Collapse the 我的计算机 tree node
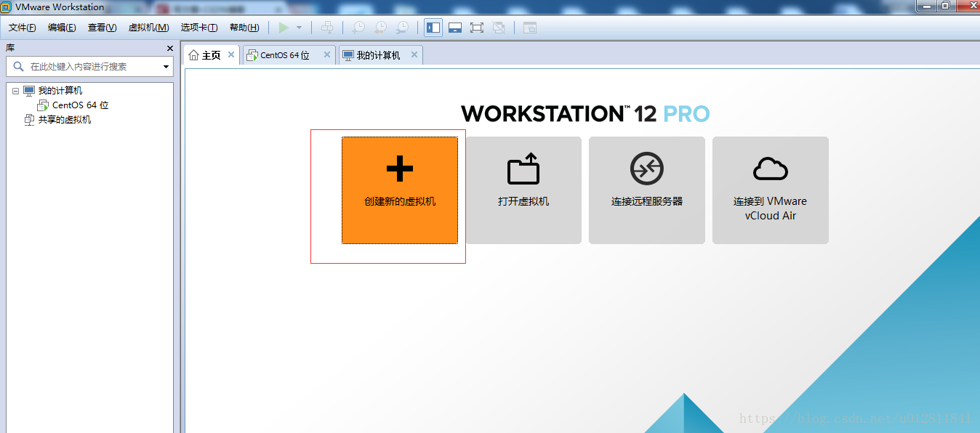The width and height of the screenshot is (980, 433). pyautogui.click(x=15, y=91)
